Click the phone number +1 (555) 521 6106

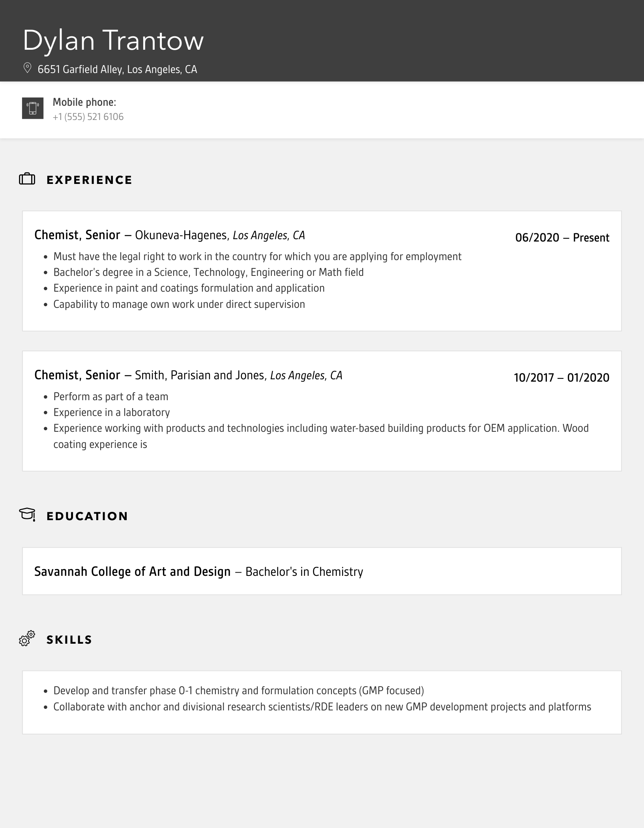click(x=88, y=117)
